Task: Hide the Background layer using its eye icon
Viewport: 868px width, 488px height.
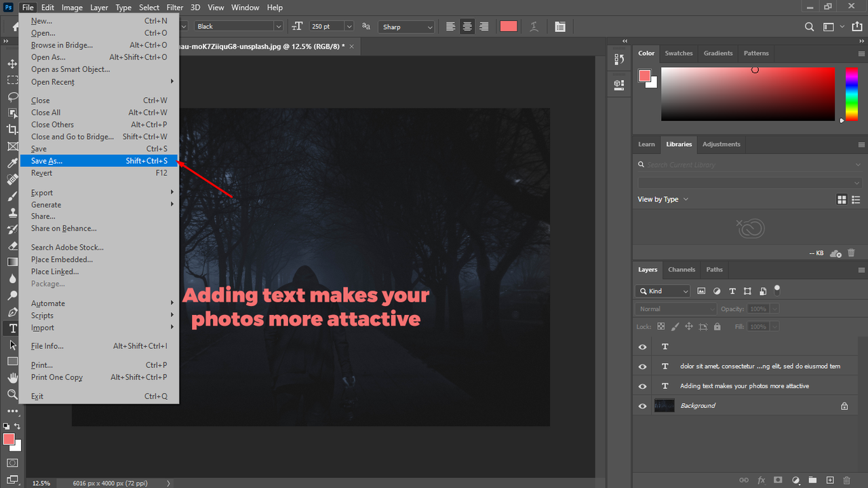Action: pyautogui.click(x=642, y=406)
